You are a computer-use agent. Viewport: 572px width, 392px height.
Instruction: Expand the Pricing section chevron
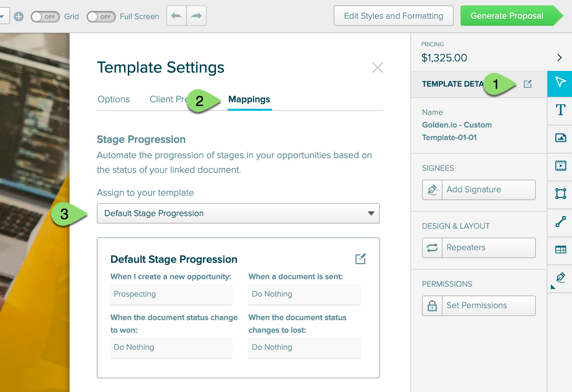click(x=559, y=58)
